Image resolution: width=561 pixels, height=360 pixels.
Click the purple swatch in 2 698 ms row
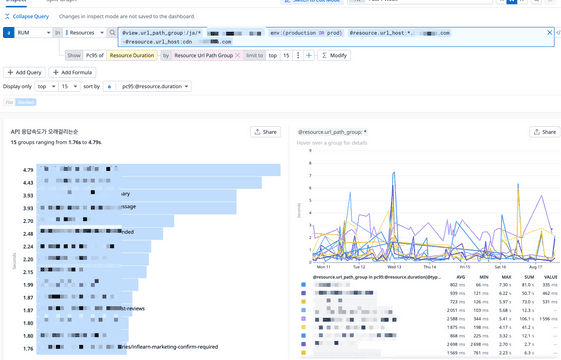tap(303, 344)
